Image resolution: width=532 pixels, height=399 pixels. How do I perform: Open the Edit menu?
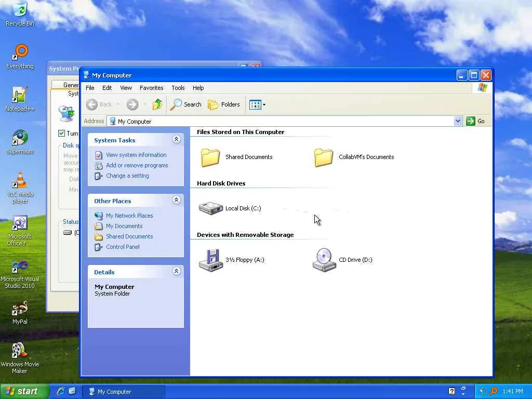pos(107,88)
